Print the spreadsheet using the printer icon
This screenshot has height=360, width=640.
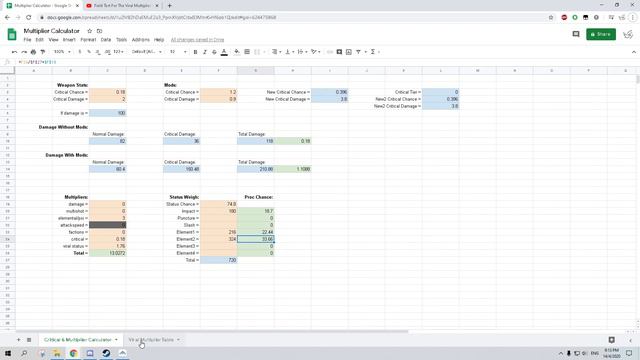[x=33, y=52]
